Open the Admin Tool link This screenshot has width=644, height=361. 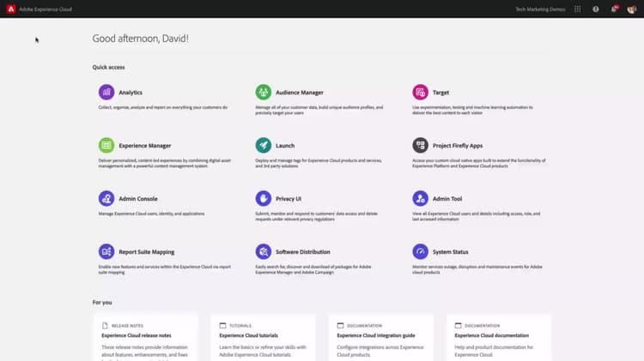coord(447,199)
